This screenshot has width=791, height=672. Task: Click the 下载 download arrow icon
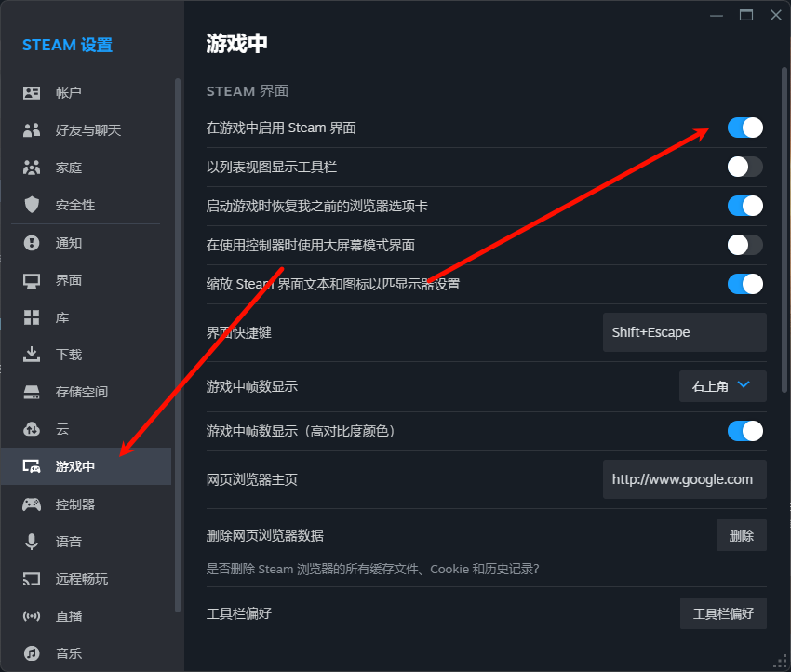pyautogui.click(x=32, y=355)
